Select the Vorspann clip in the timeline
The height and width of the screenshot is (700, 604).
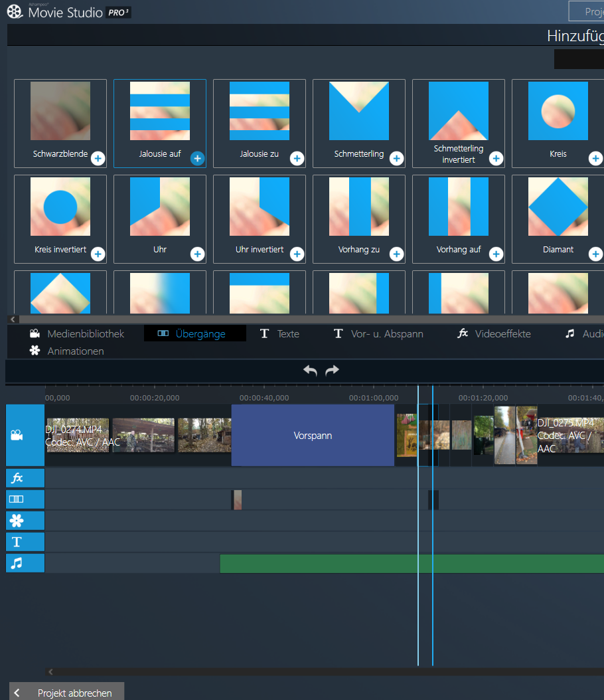click(313, 436)
